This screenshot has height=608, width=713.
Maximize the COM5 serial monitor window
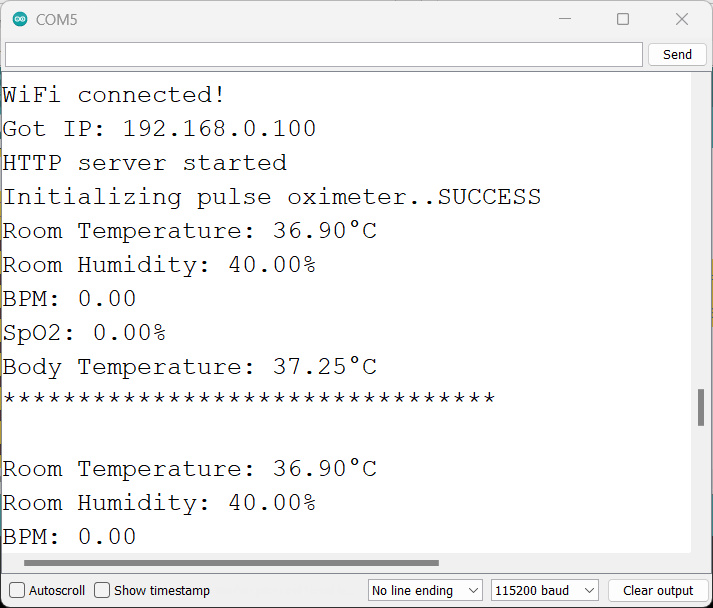pos(623,19)
